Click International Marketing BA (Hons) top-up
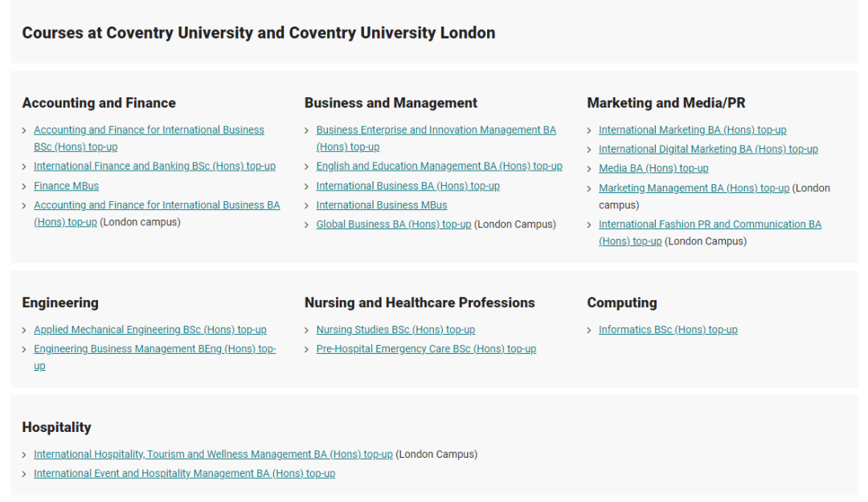Image resolution: width=868 pixels, height=502 pixels. pyautogui.click(x=692, y=130)
